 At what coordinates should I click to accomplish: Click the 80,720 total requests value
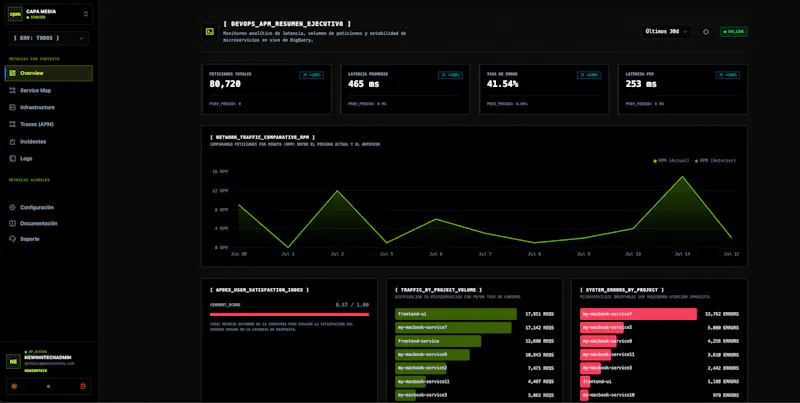pyautogui.click(x=225, y=84)
